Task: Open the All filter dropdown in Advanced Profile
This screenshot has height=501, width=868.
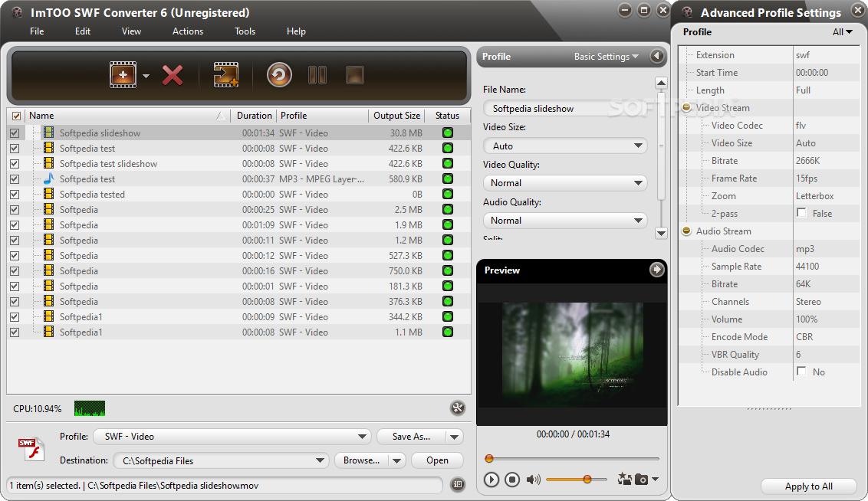Action: click(843, 32)
